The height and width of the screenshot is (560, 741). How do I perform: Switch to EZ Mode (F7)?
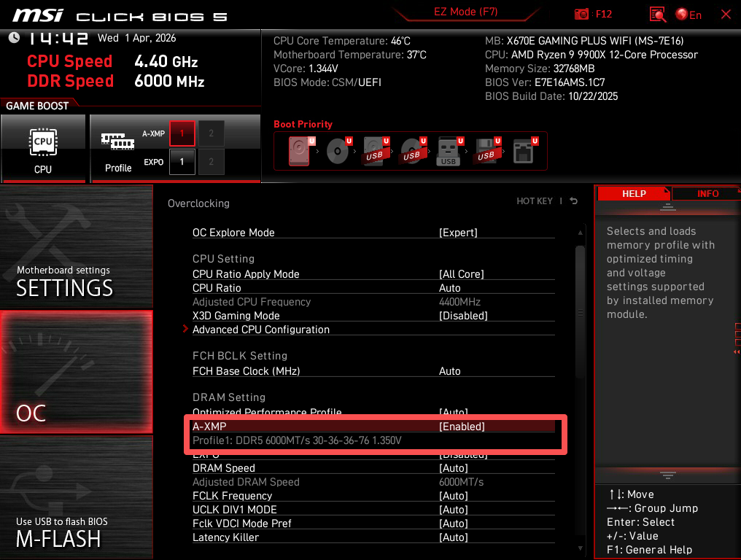[x=466, y=12]
